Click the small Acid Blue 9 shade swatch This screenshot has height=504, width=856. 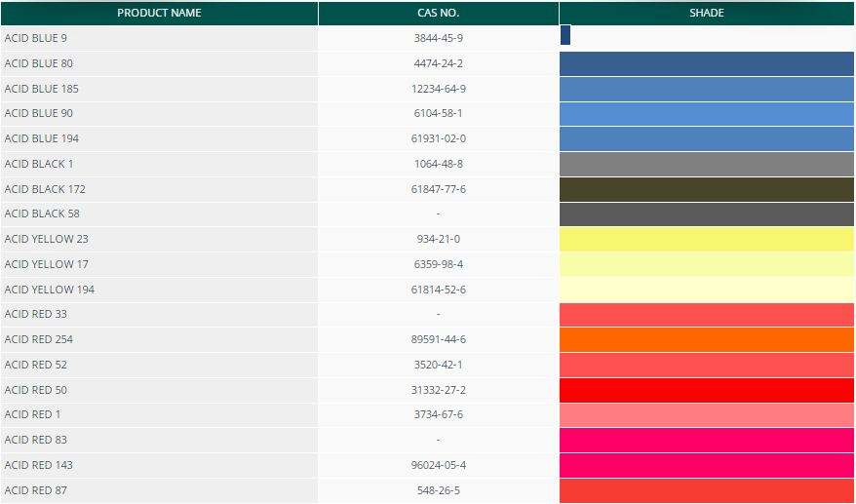click(x=565, y=36)
